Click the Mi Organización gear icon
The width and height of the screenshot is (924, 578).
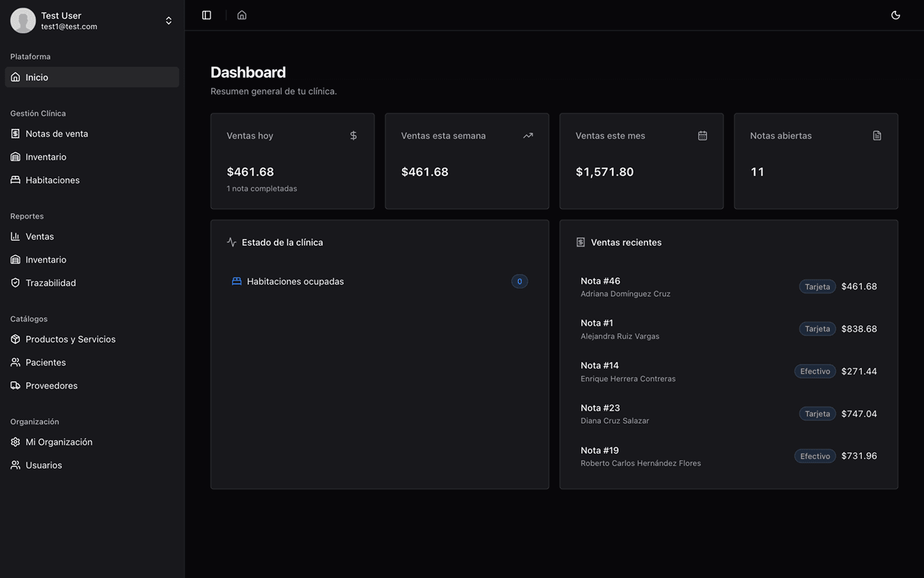[15, 442]
